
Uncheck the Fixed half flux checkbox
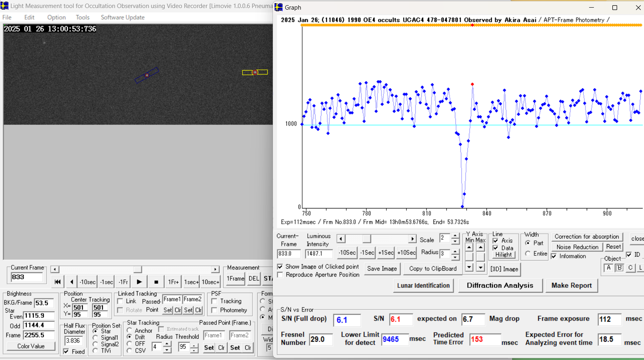pos(67,352)
